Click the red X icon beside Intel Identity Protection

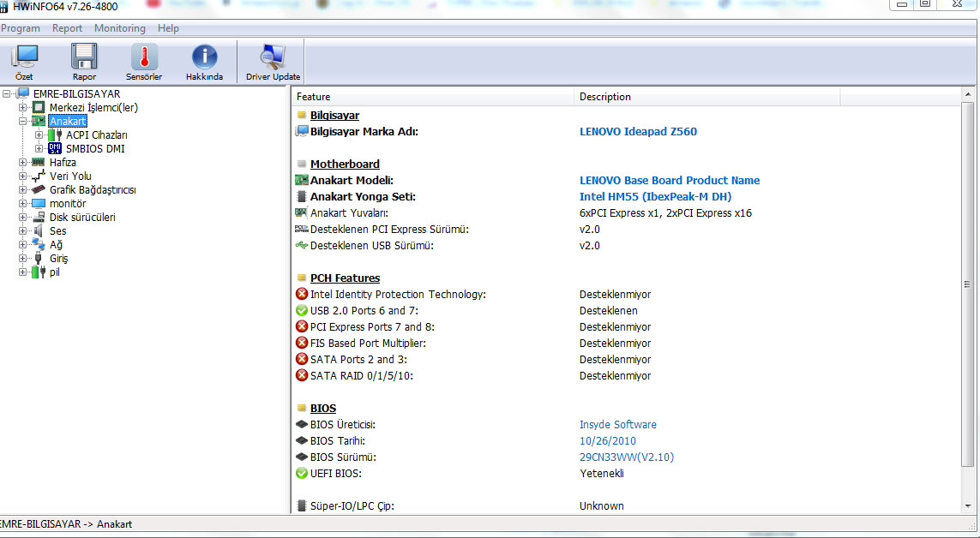tap(302, 294)
